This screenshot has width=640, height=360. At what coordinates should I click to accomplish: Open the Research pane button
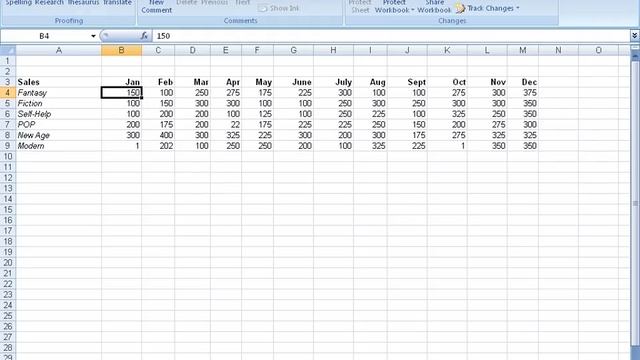(x=49, y=3)
